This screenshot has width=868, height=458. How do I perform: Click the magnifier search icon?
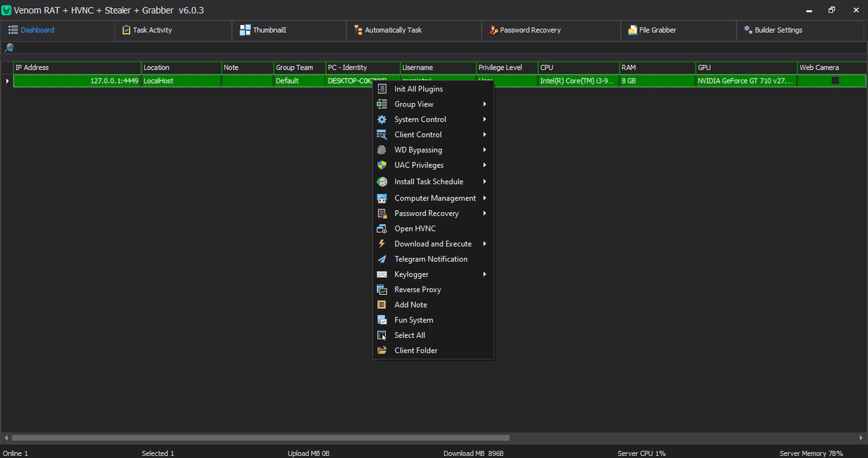9,48
